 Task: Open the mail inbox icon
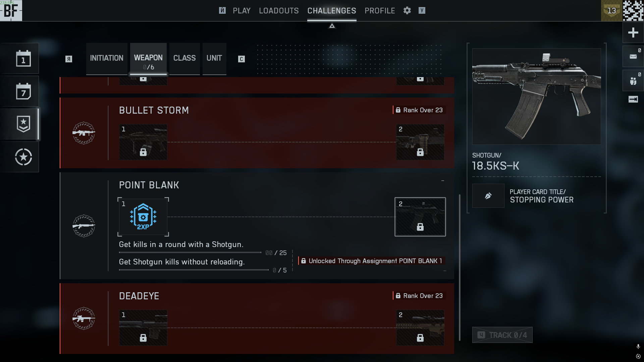[x=633, y=56]
